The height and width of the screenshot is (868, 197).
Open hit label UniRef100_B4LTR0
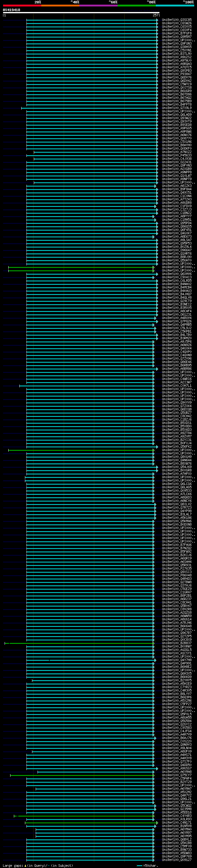click(177, 335)
